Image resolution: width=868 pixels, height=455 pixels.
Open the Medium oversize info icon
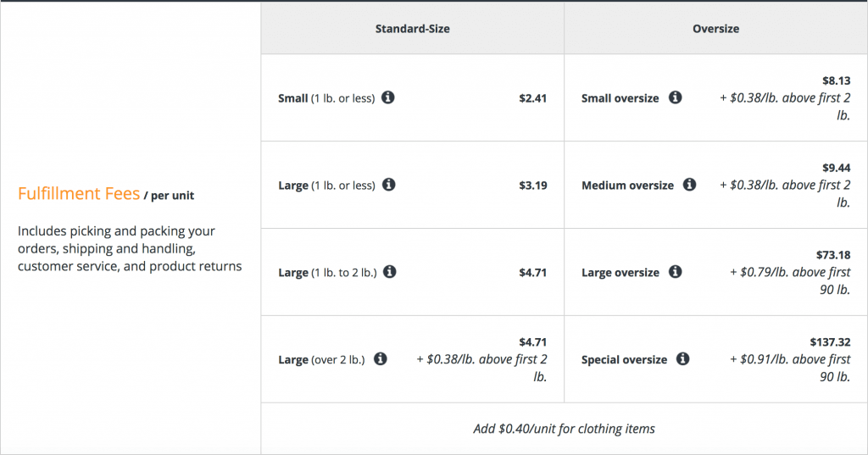point(689,185)
